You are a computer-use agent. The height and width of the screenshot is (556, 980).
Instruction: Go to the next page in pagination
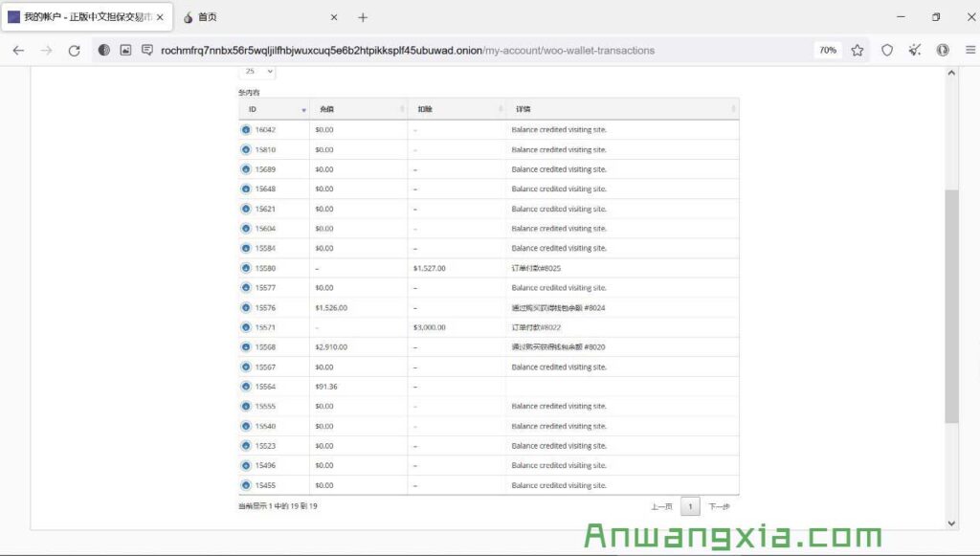719,506
